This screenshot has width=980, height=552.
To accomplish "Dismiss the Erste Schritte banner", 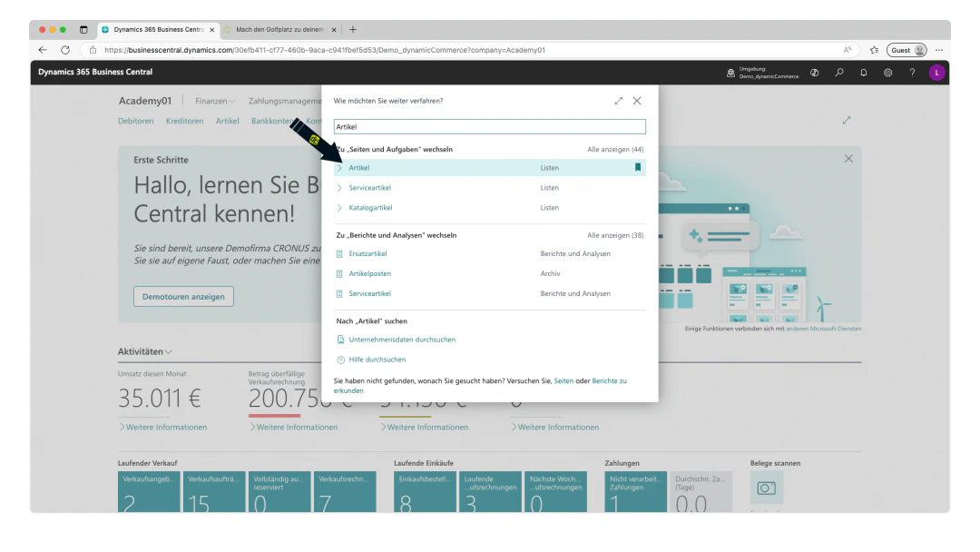I will [848, 159].
